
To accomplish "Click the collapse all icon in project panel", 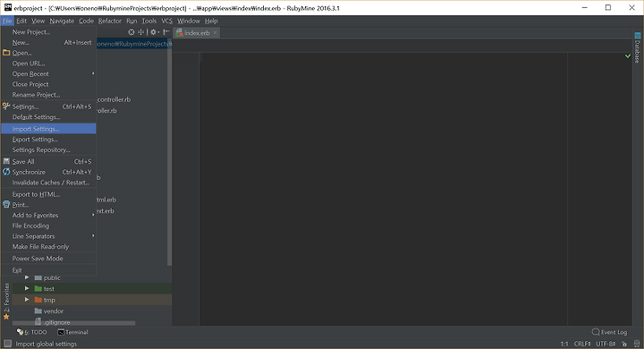I will pos(141,32).
